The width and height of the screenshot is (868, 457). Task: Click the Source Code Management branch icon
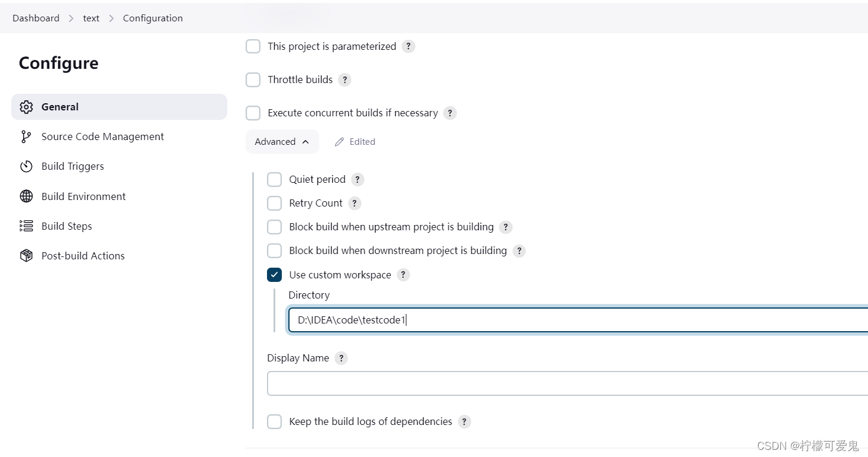tap(26, 137)
